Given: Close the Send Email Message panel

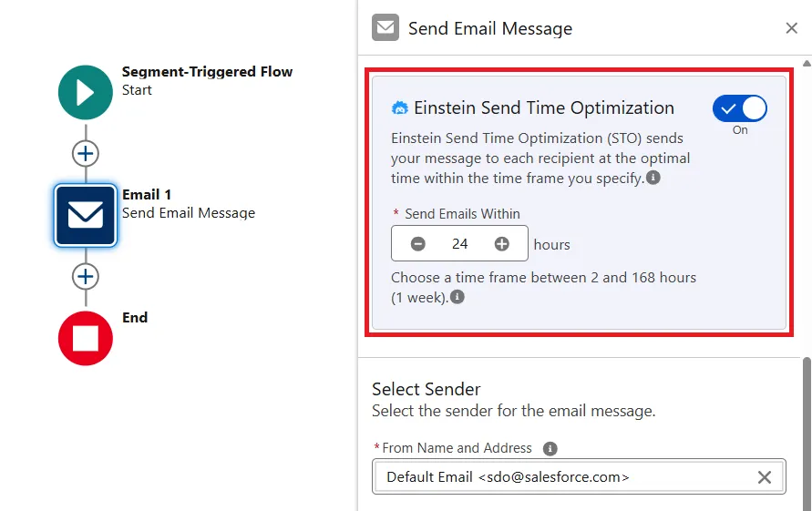Looking at the screenshot, I should tap(791, 28).
